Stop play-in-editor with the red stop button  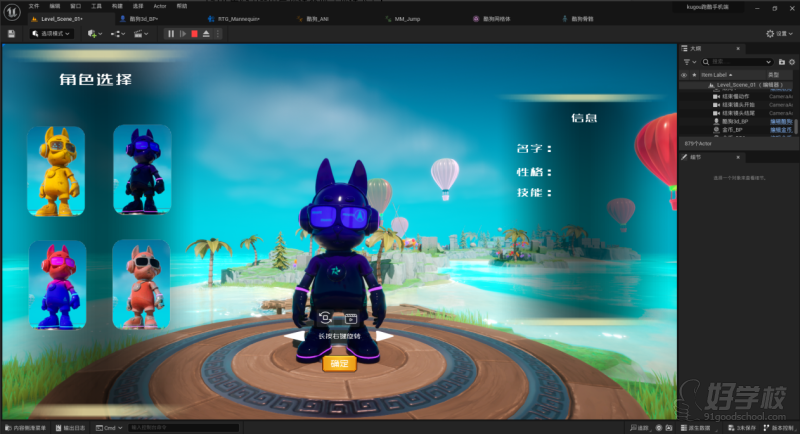point(194,33)
